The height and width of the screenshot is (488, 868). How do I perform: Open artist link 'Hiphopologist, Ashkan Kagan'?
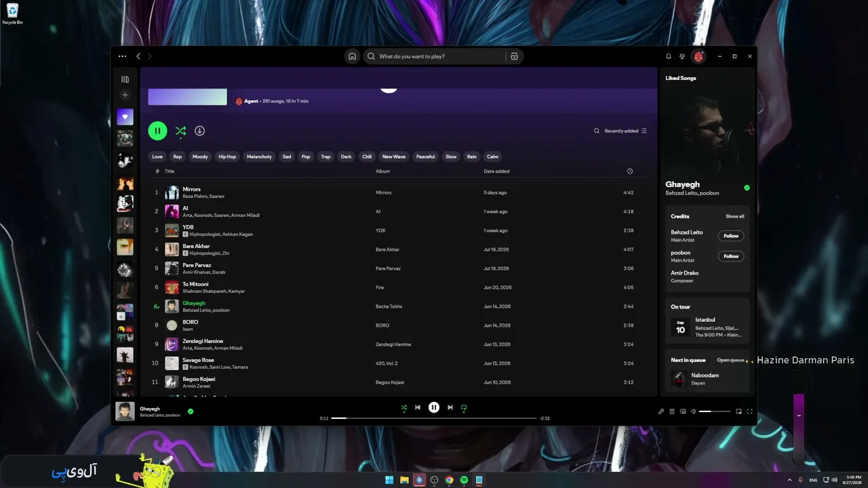point(221,235)
